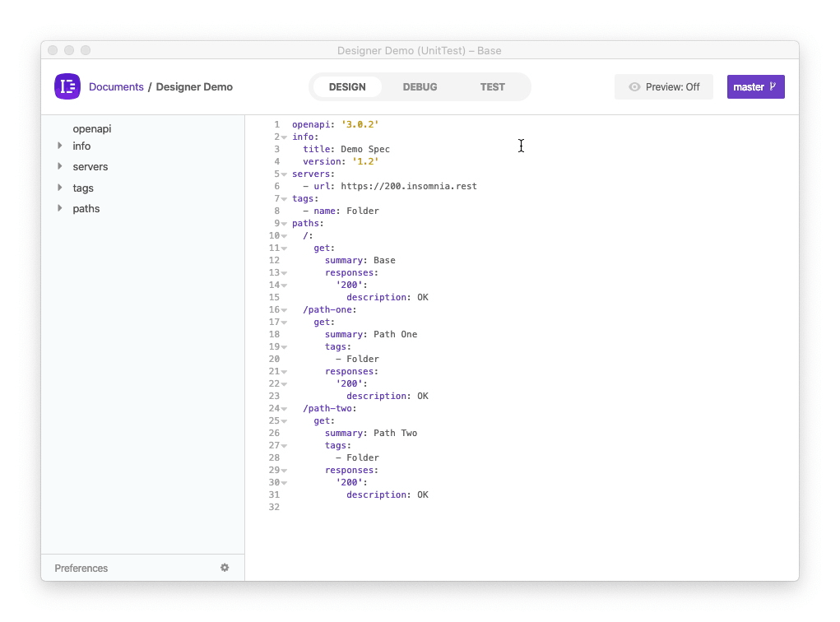
Task: Open Preferences gear icon
Action: point(225,568)
